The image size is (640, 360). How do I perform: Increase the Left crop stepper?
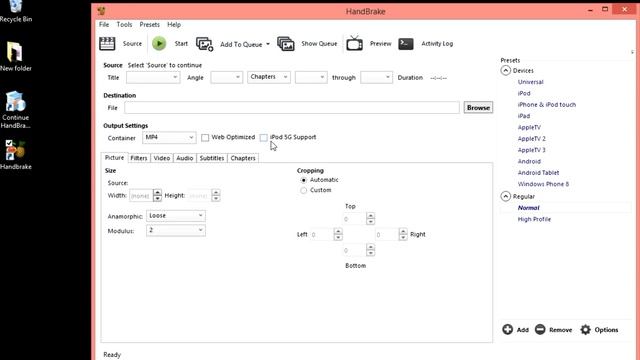pyautogui.click(x=338, y=231)
